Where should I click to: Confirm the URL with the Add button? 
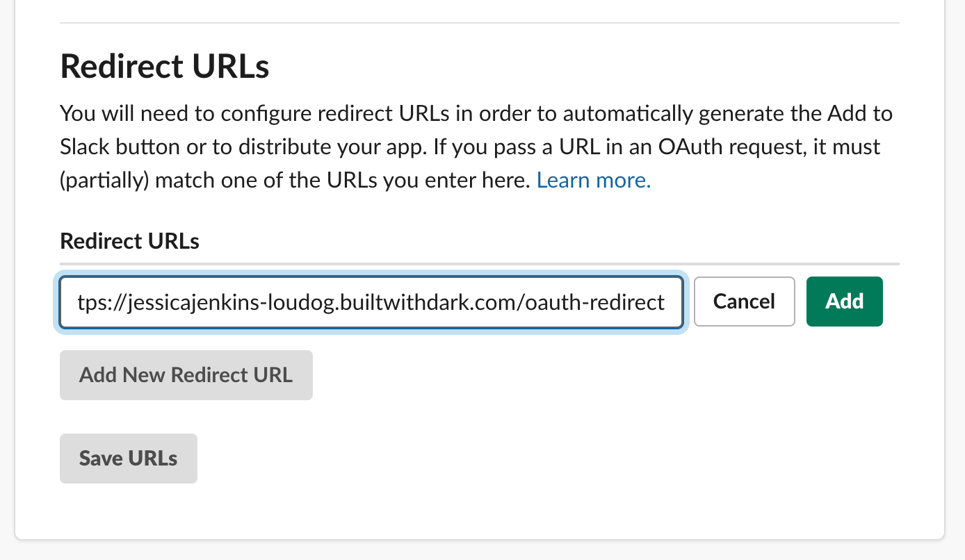click(844, 302)
